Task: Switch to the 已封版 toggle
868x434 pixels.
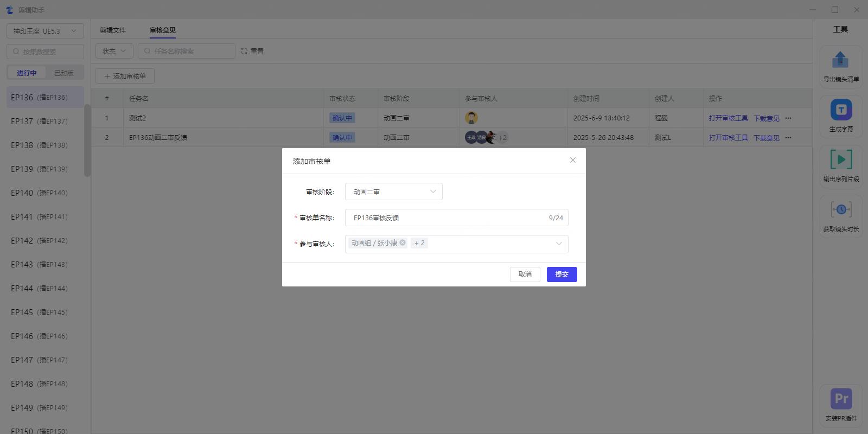Action: [64, 73]
